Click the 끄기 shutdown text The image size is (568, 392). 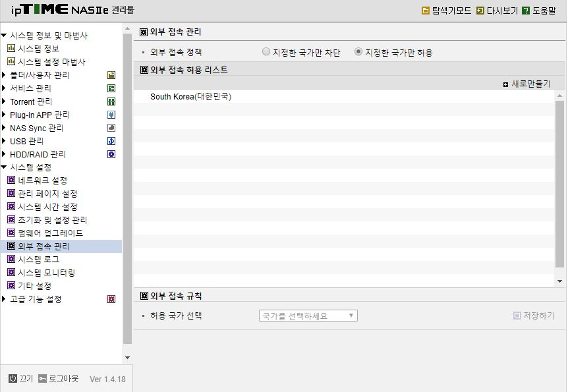(26, 379)
